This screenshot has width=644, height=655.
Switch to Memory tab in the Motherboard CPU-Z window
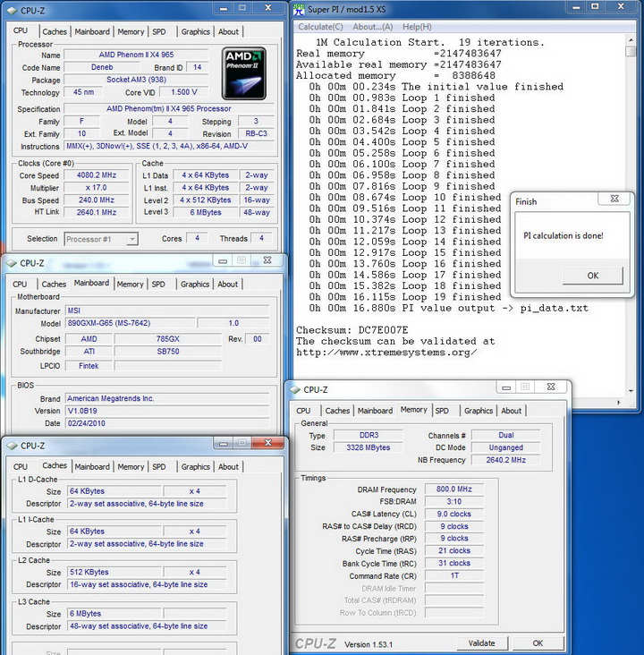pos(130,284)
